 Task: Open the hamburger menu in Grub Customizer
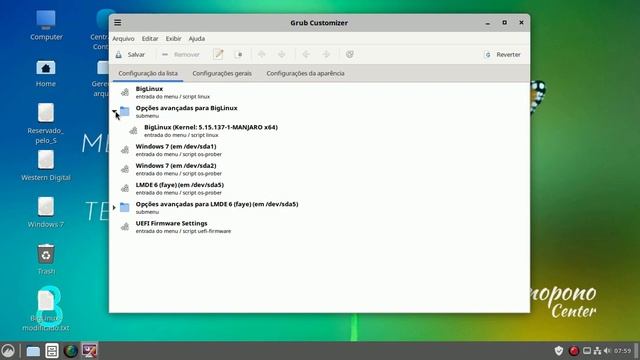(x=118, y=22)
